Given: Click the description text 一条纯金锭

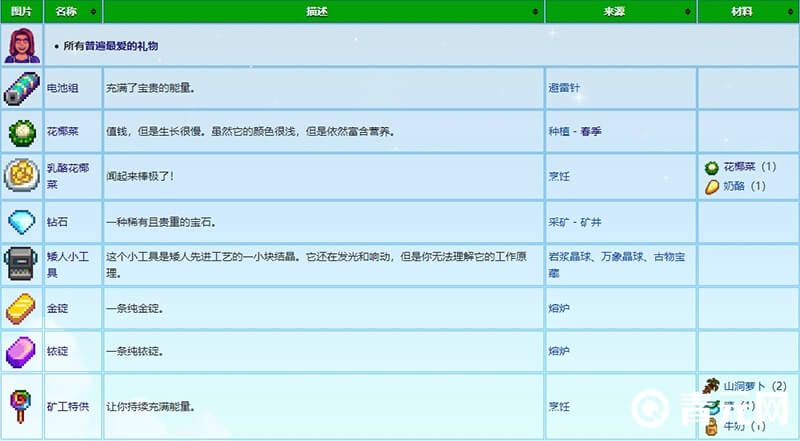Looking at the screenshot, I should 135,308.
